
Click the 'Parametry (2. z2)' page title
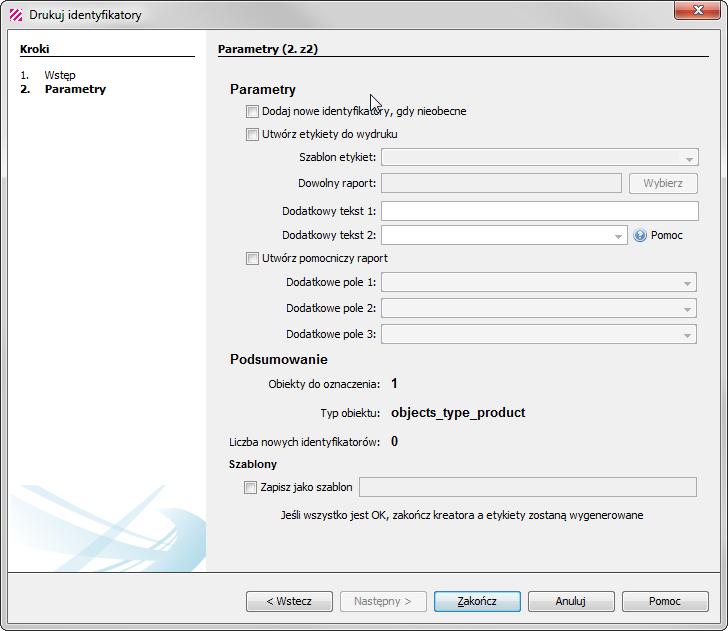(268, 49)
